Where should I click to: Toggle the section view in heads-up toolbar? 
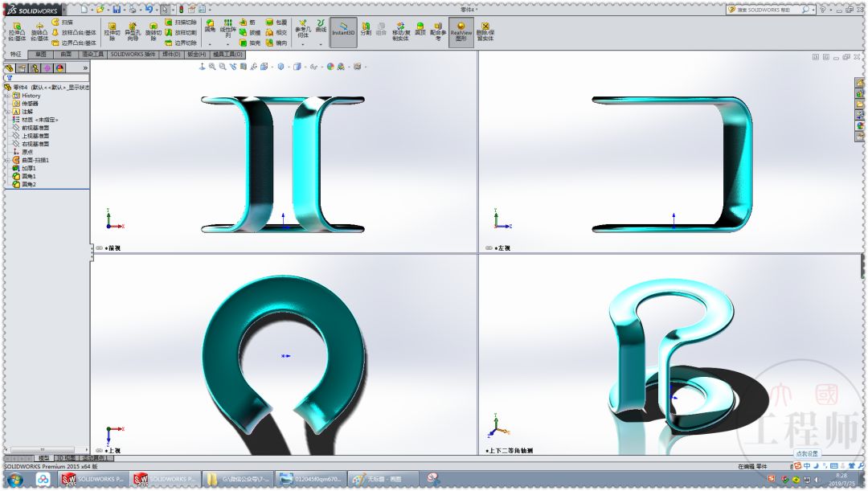[x=243, y=68]
